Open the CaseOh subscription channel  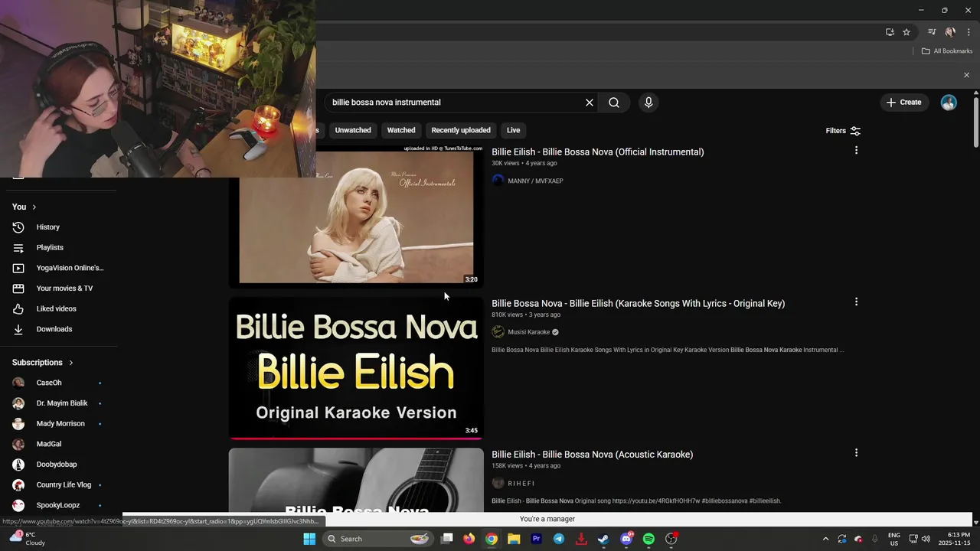pos(58,383)
